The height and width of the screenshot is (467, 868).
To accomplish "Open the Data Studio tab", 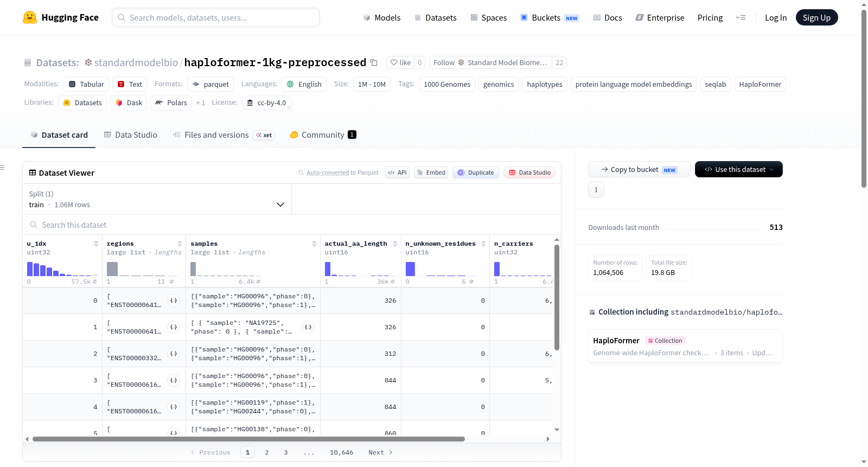I will point(131,135).
